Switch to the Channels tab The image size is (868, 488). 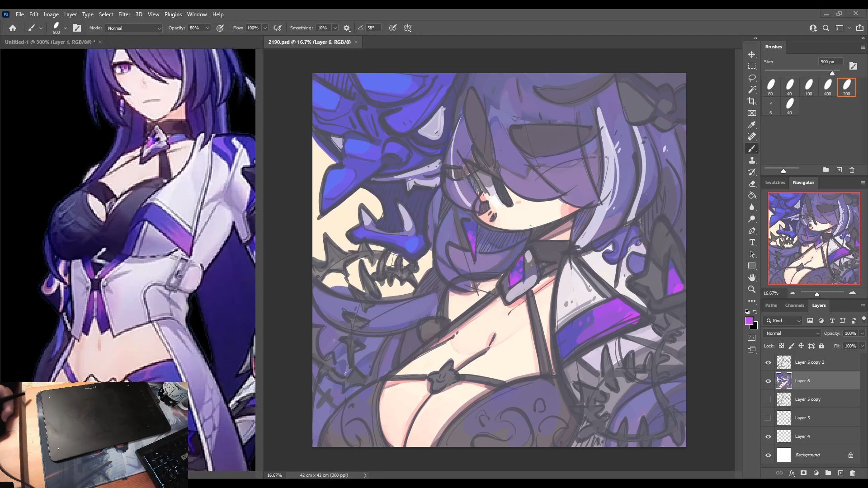794,305
